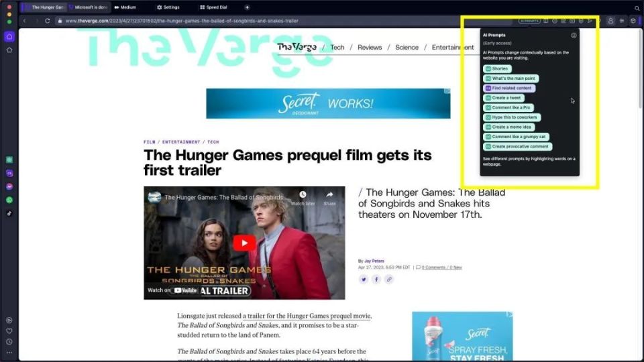This screenshot has height=362, width=644.
Task: Copy article link icon
Action: pos(389,280)
